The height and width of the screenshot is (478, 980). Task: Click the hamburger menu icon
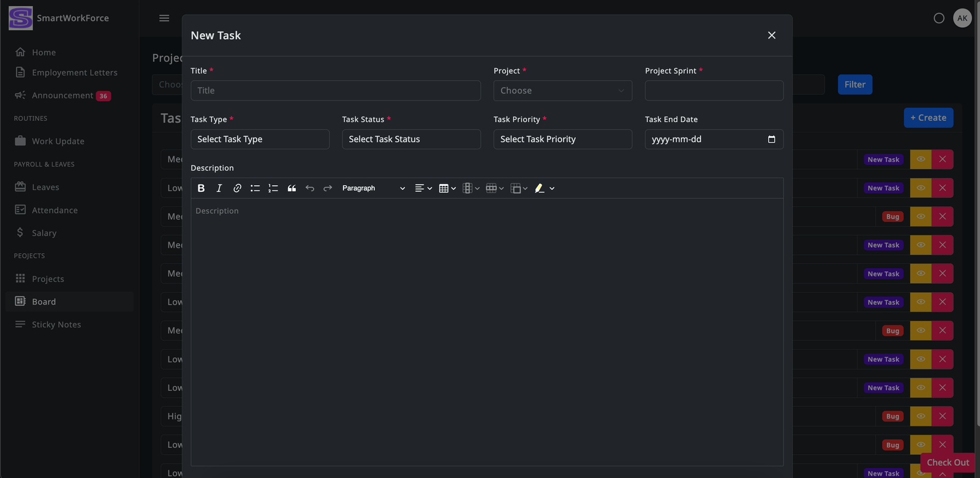pos(164,18)
